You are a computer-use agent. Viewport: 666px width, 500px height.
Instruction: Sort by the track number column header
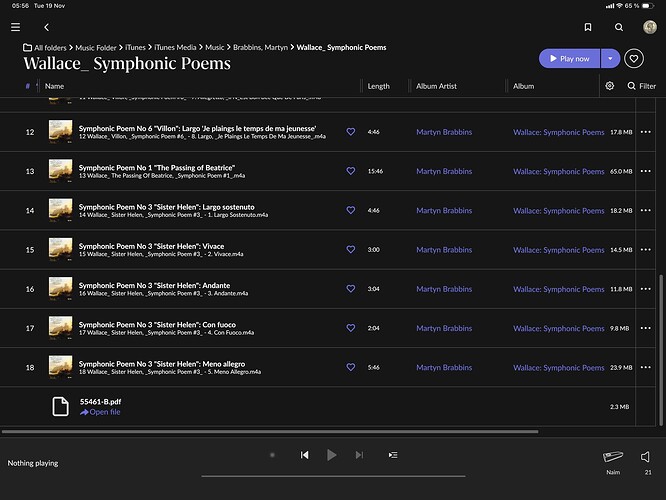(x=28, y=86)
